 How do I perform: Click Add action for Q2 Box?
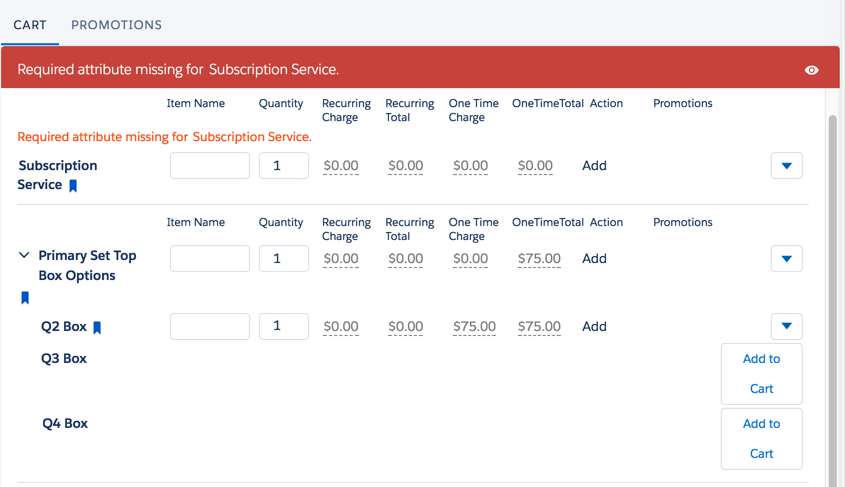click(x=594, y=326)
